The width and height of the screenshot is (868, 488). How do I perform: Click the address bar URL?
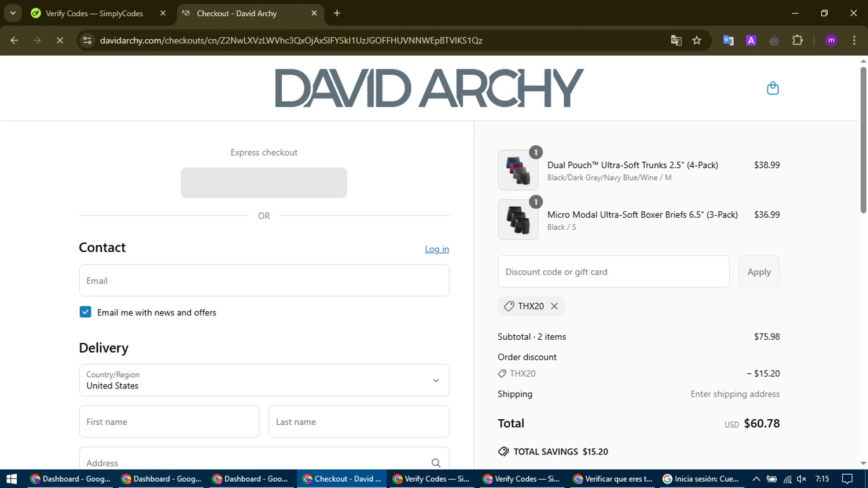tap(291, 41)
